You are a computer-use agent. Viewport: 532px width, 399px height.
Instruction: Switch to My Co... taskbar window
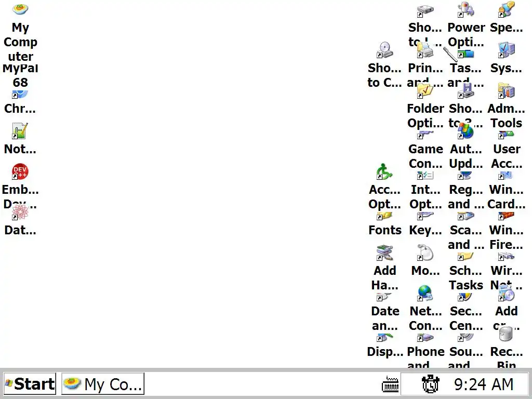coord(103,384)
